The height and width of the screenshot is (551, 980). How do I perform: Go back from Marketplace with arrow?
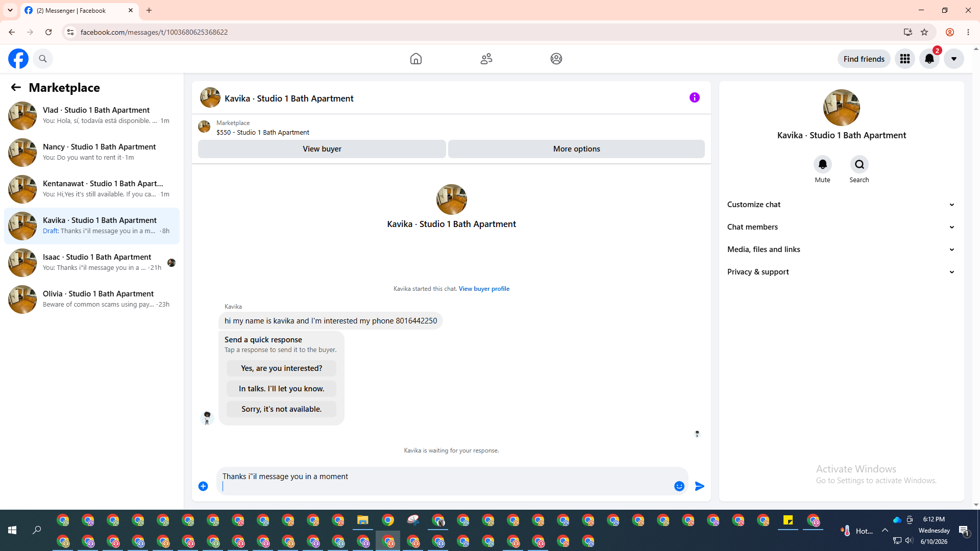pyautogui.click(x=16, y=87)
